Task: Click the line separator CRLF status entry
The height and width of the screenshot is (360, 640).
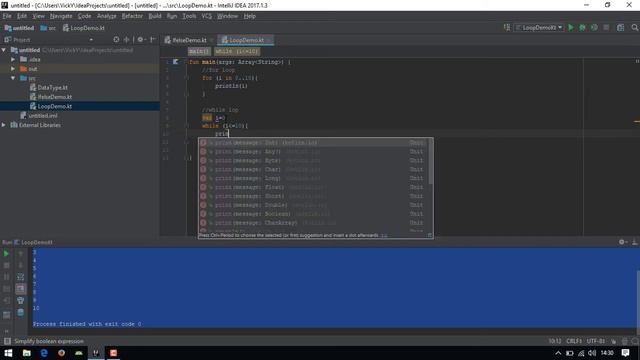Action: pyautogui.click(x=573, y=341)
